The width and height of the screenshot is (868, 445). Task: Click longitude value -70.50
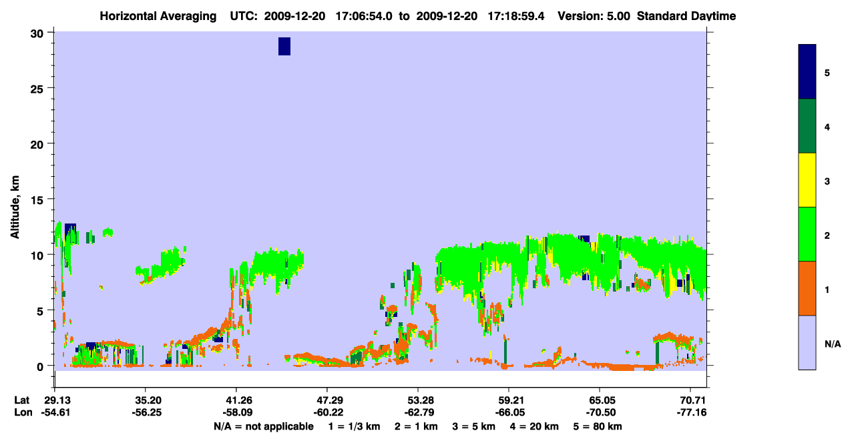click(600, 413)
